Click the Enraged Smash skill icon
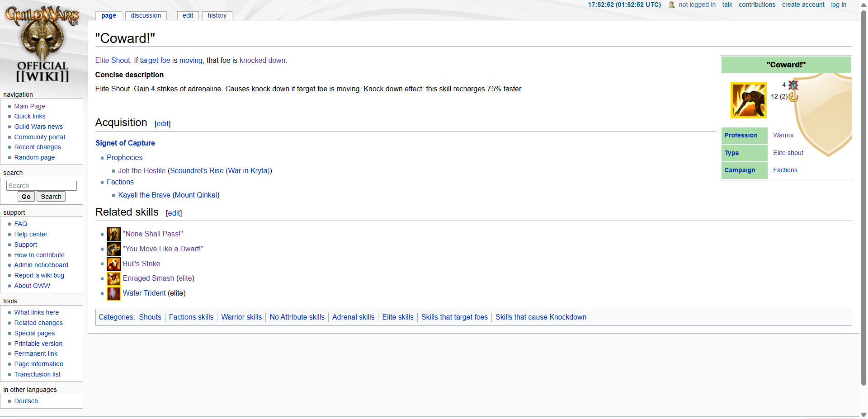Screen dimensions: 868x419 [x=113, y=278]
